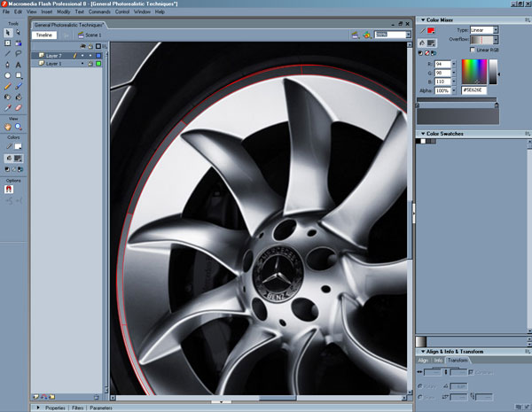The image size is (532, 412).
Task: Open Color Mixer fill color swatch
Action: pyautogui.click(x=431, y=43)
